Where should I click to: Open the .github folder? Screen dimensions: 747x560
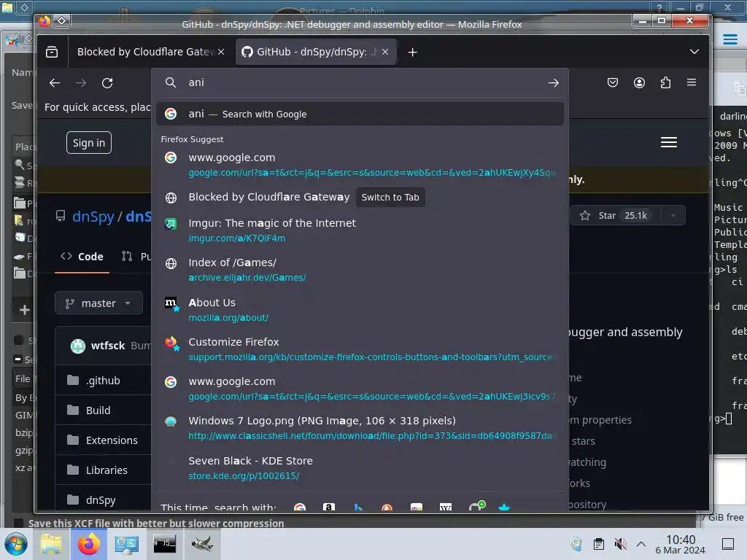click(103, 381)
